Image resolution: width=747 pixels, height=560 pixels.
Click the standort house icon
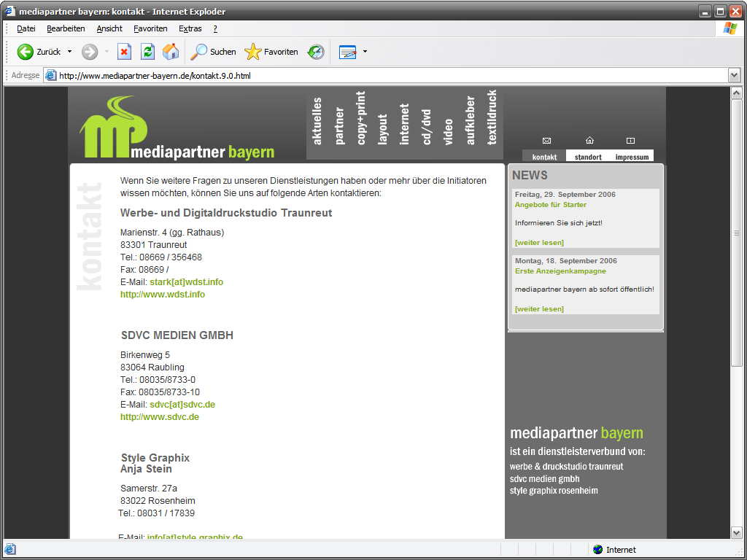coord(589,141)
